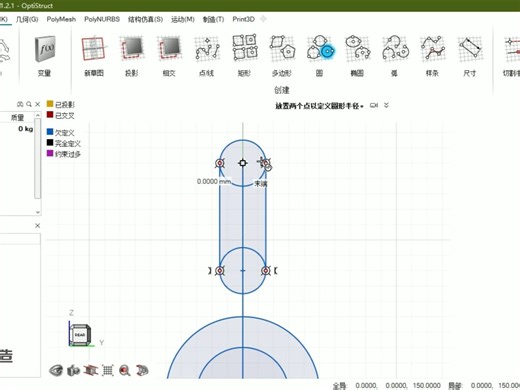Image resolution: width=520 pixels, height=390 pixels.
Task: Click the find icon in model browser header
Action: 20,104
